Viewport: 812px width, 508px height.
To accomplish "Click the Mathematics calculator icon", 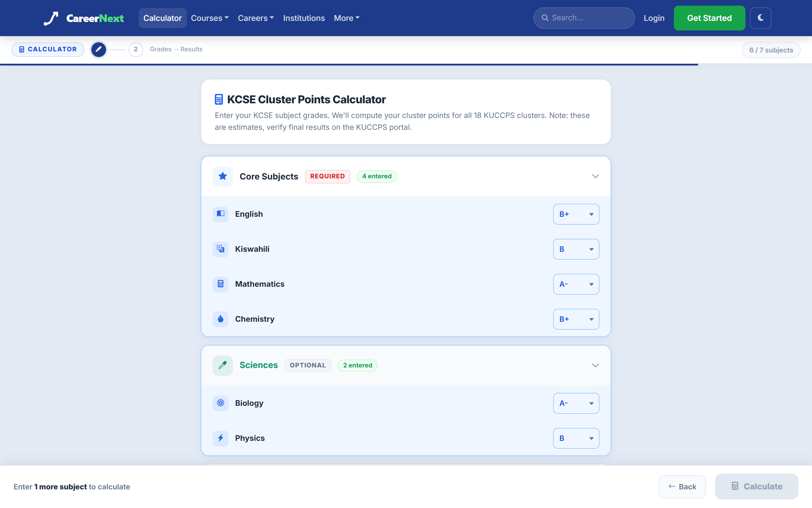I will [x=220, y=284].
